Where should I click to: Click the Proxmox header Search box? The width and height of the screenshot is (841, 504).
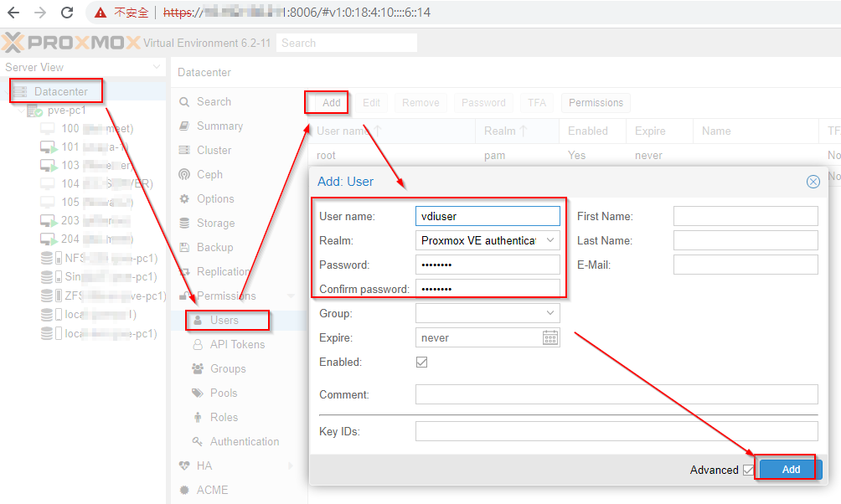[x=347, y=43]
